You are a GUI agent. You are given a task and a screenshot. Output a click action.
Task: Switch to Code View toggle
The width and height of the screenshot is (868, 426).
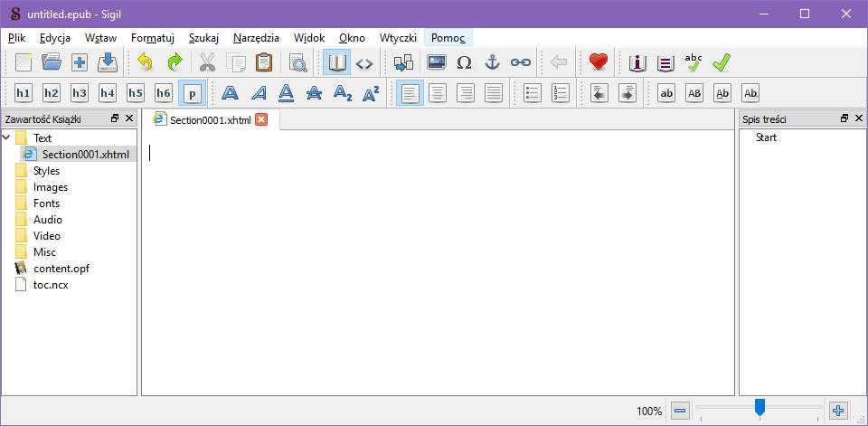pyautogui.click(x=363, y=62)
